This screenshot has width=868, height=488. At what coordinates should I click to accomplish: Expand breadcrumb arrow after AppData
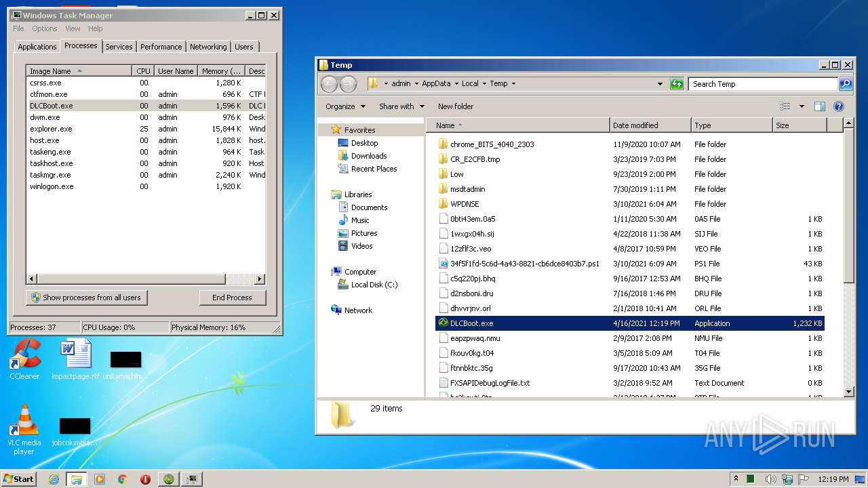point(456,84)
